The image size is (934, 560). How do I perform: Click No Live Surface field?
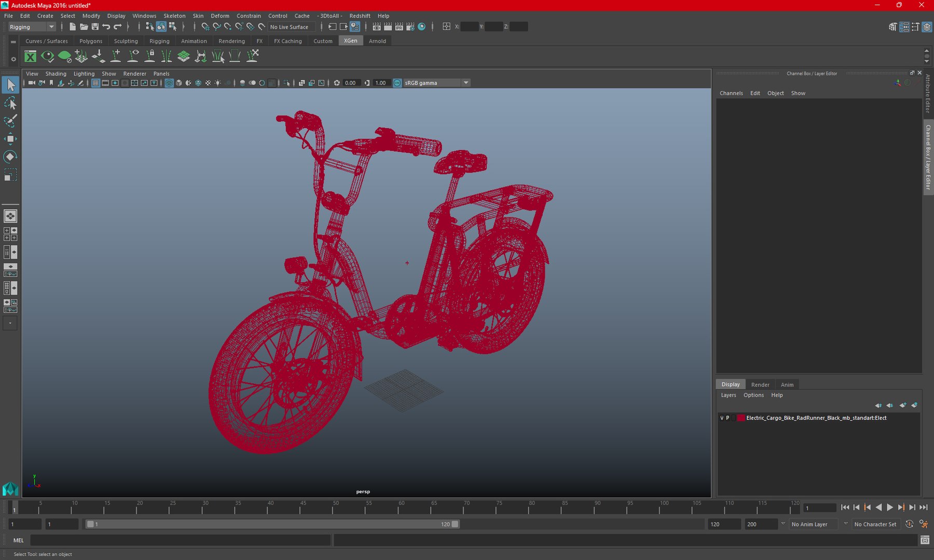click(292, 27)
